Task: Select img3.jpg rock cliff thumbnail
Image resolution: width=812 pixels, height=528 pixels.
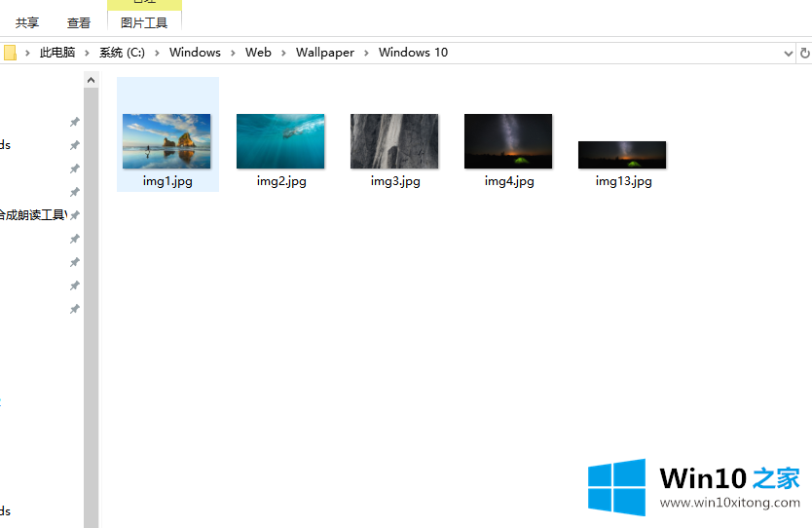Action: (394, 141)
